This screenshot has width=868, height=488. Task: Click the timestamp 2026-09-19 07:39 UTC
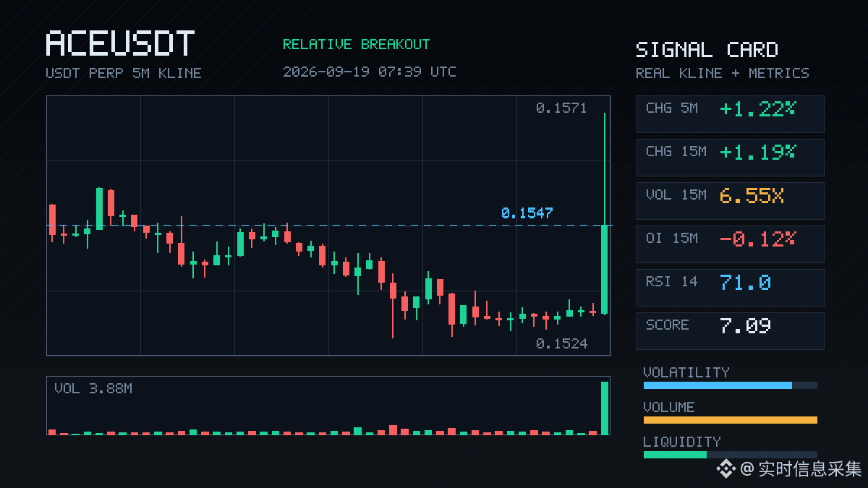click(370, 72)
